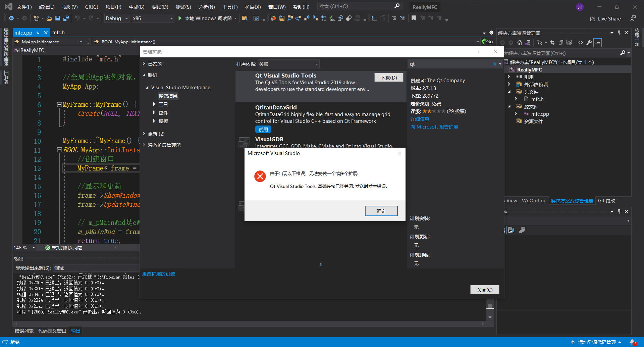The image size is (644, 347).
Task: Open the 扩展(X) menu
Action: point(253,7)
